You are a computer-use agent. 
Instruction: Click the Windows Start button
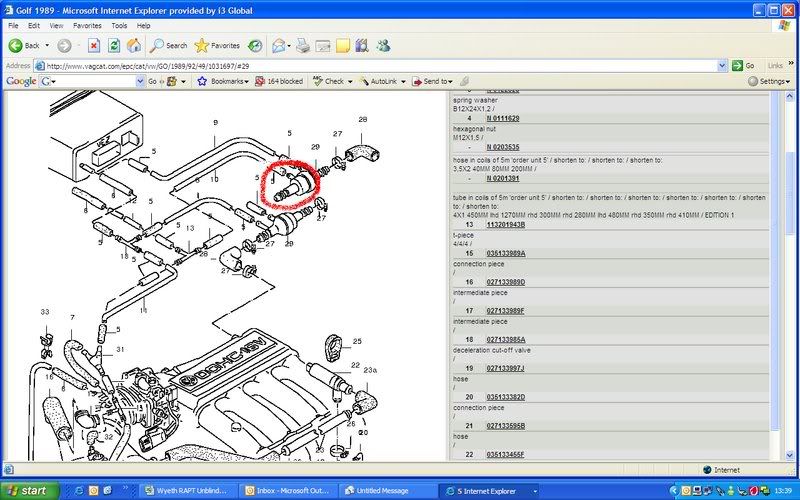[29, 490]
